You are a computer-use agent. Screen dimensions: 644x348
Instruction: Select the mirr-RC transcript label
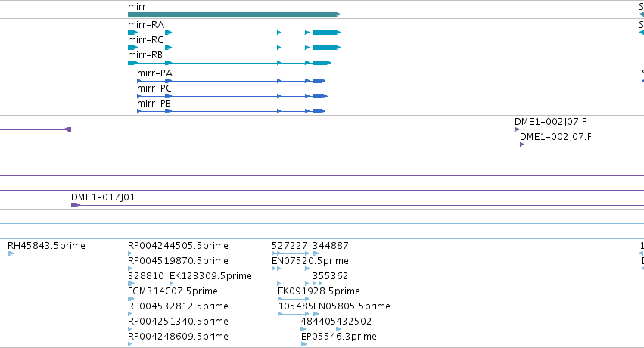click(x=145, y=40)
